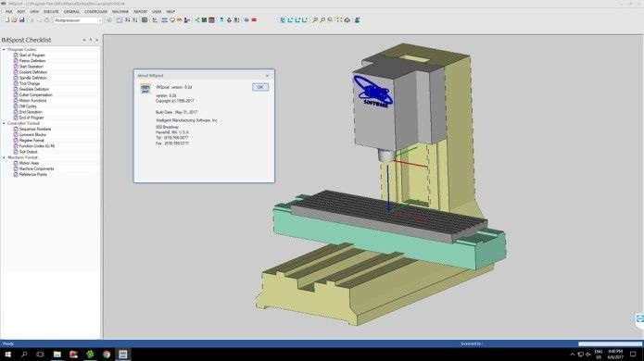Toggle the check icon for Coolant Definition
644x361 pixels.
(16, 72)
